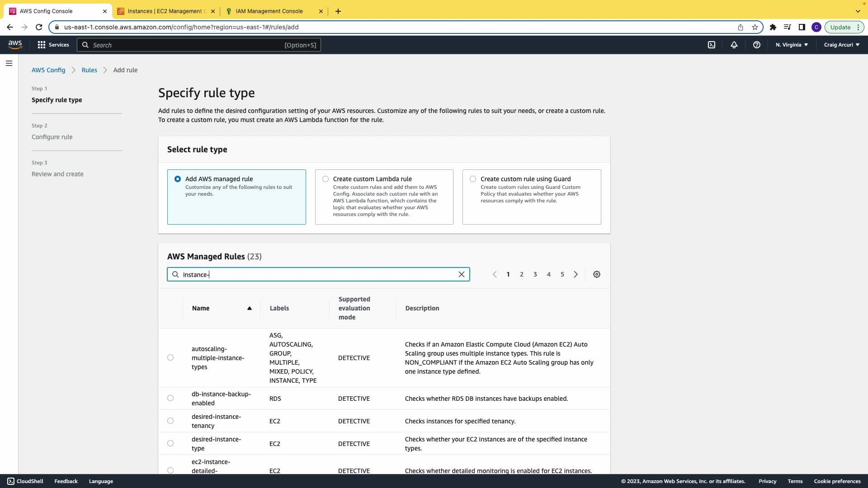Select the desired-instance-type rule radio
Viewport: 868px width, 488px height.
click(170, 443)
